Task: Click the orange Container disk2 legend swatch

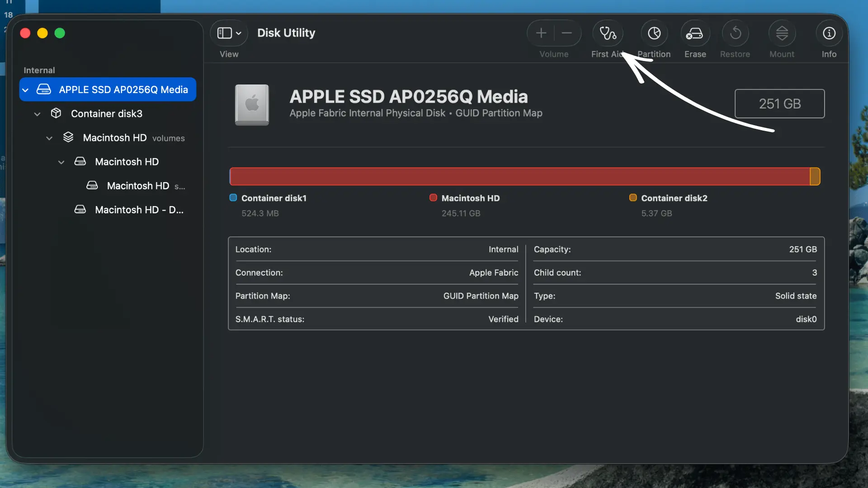Action: click(633, 197)
